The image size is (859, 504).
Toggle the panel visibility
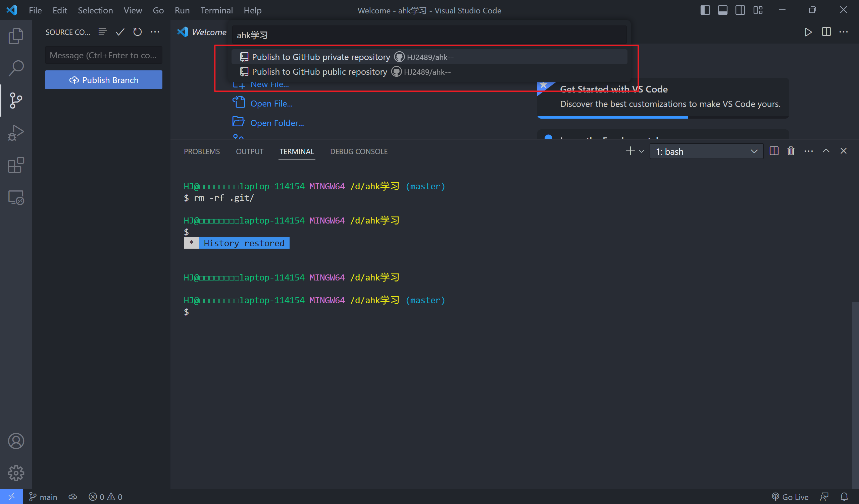click(722, 10)
